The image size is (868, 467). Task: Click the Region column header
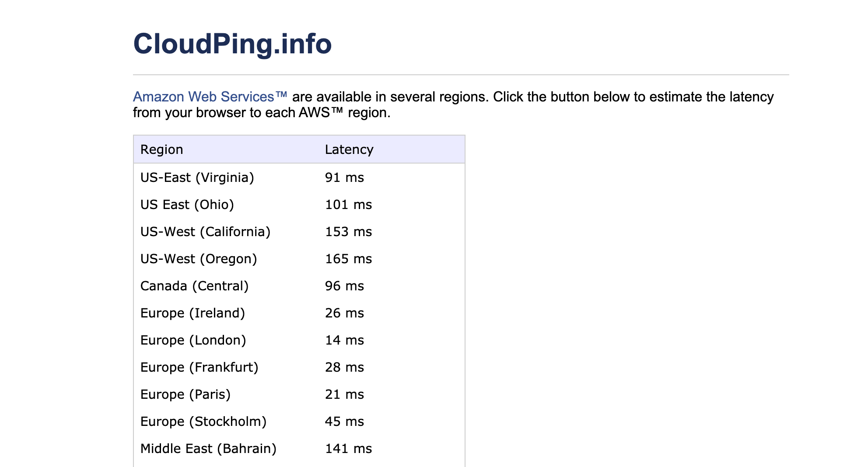click(161, 149)
